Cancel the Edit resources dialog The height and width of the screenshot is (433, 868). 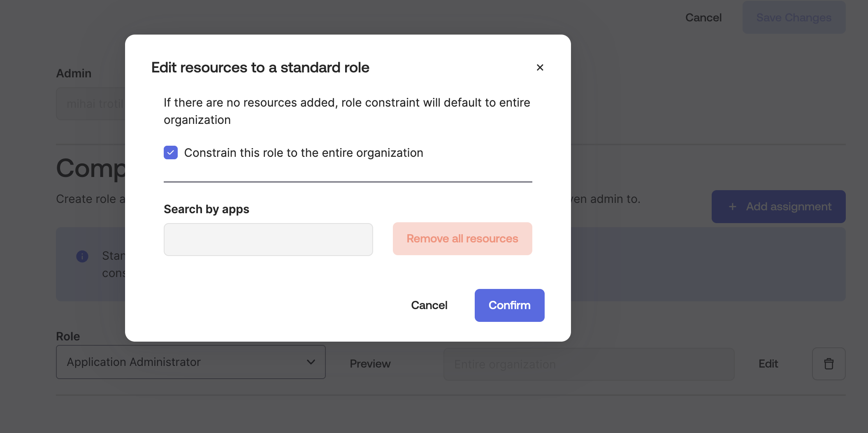coord(429,305)
